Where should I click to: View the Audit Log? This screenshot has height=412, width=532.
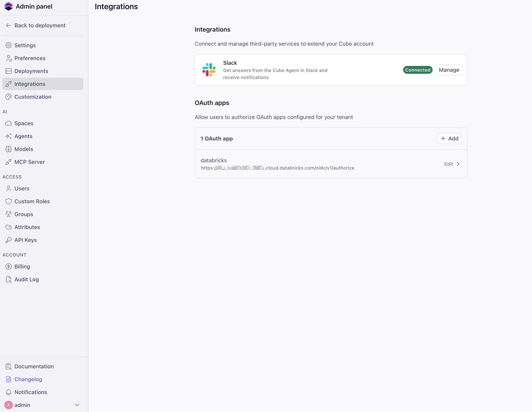(x=43, y=279)
